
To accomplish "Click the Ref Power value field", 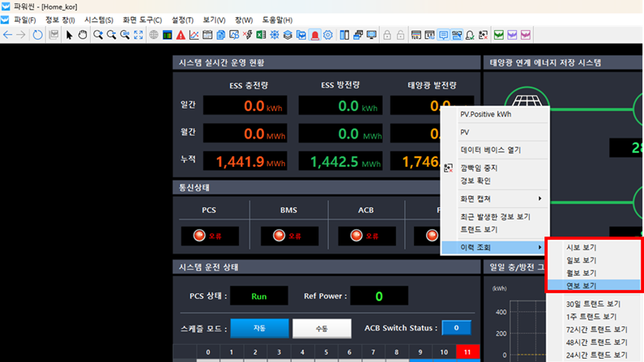I will (x=378, y=296).
